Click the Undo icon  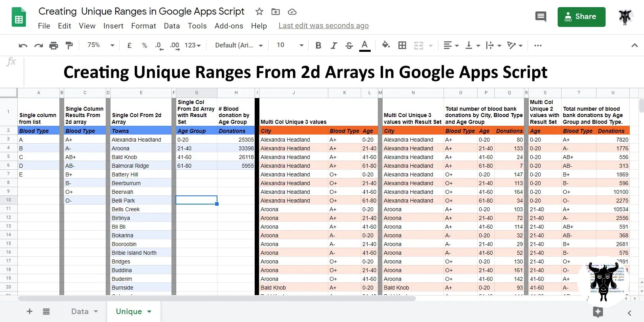pos(23,45)
